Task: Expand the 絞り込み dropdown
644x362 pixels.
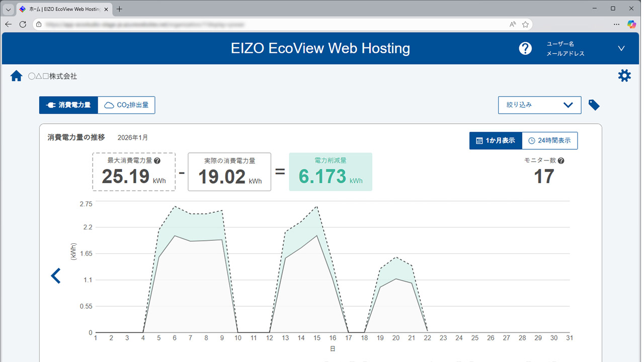Action: pyautogui.click(x=539, y=105)
